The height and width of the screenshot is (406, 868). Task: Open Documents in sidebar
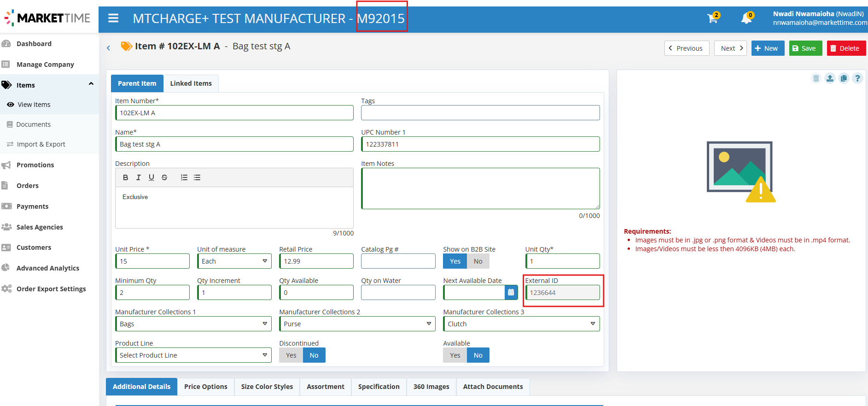click(x=33, y=124)
